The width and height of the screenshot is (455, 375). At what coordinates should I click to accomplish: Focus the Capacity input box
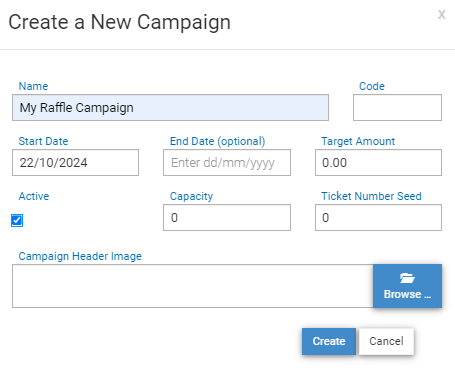[227, 218]
